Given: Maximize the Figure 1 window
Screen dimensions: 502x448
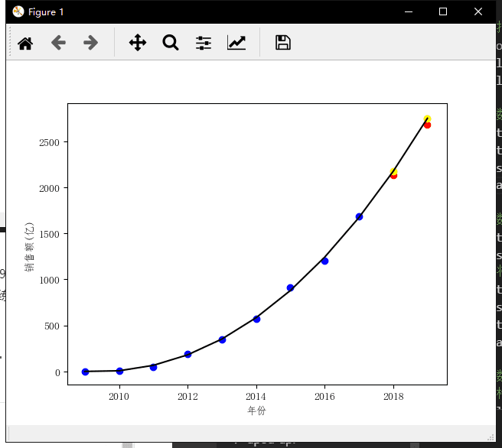Looking at the screenshot, I should point(442,11).
